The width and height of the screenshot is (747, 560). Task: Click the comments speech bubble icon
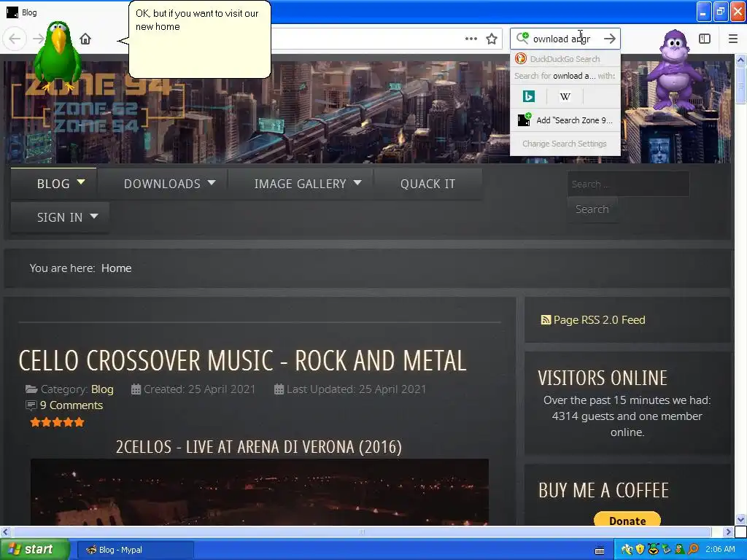[31, 405]
